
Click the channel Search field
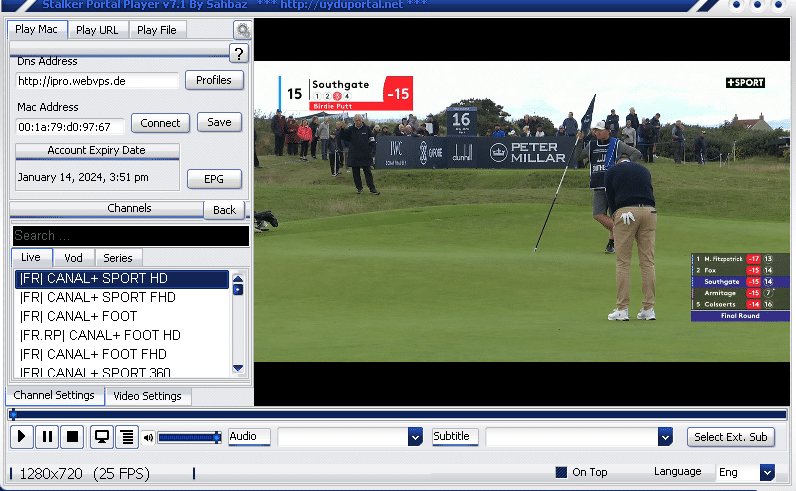pos(130,236)
